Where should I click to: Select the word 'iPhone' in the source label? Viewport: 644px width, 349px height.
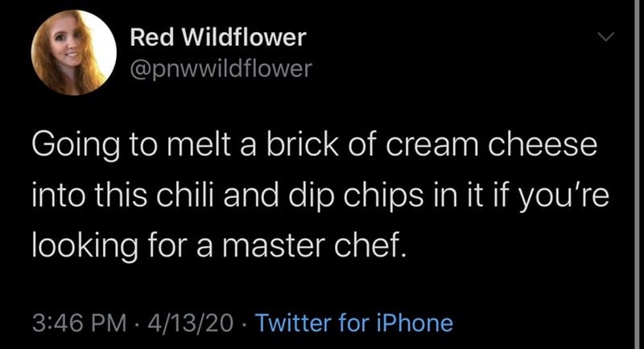tap(415, 322)
